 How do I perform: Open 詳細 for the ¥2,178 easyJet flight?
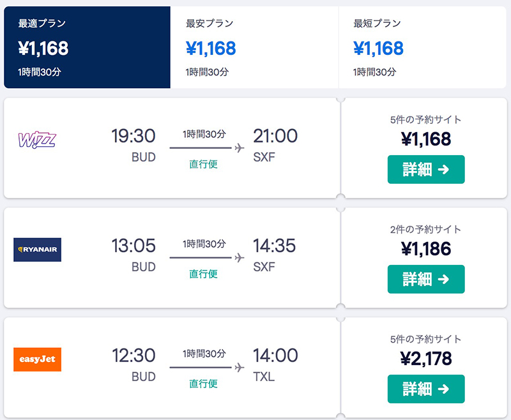click(425, 389)
